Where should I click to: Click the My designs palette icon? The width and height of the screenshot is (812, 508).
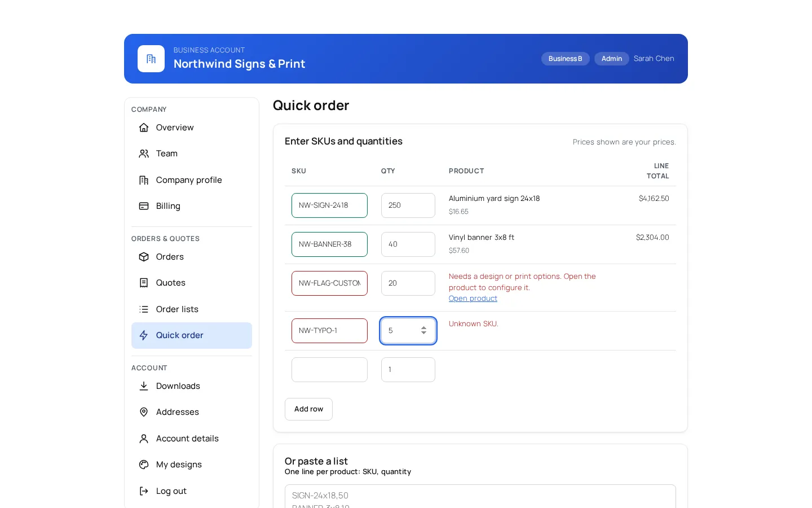144,465
